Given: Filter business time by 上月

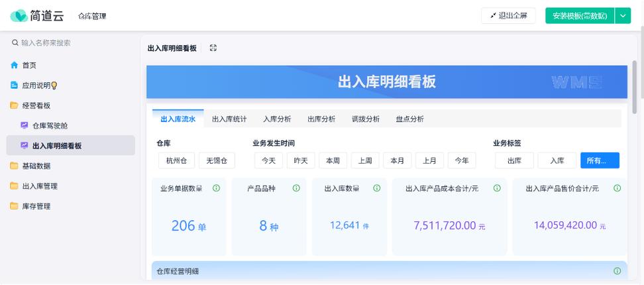Looking at the screenshot, I should [x=429, y=160].
